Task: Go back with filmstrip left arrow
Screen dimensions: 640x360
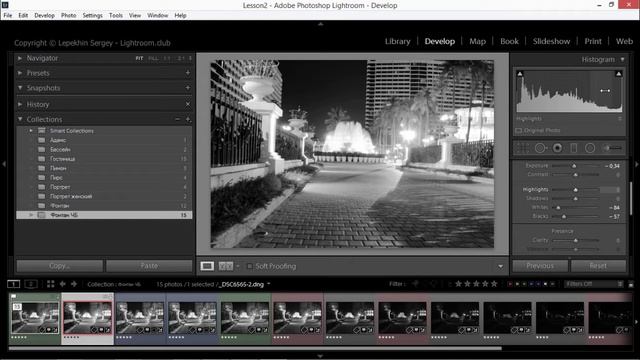Action: click(x=62, y=284)
